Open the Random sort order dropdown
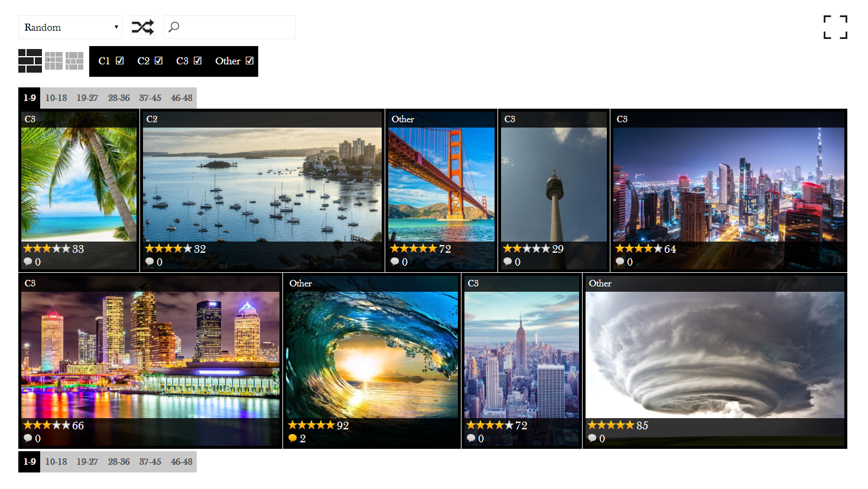868x489 pixels. (x=70, y=27)
